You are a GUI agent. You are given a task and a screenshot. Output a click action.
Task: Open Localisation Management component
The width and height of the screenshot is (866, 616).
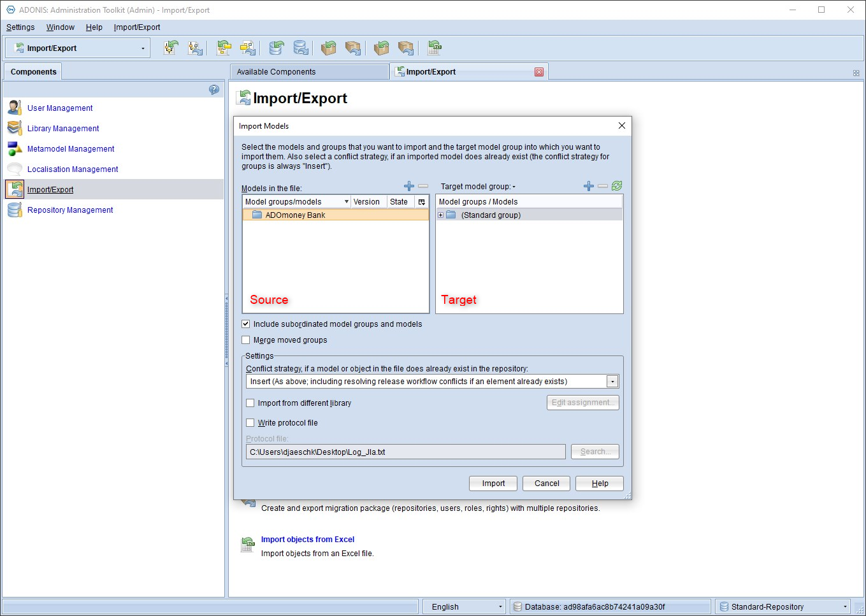73,169
